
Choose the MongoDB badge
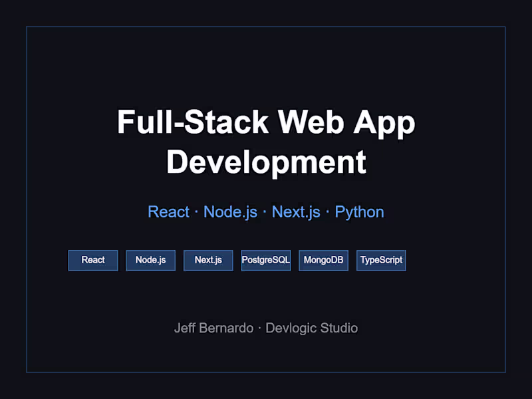[x=323, y=260]
